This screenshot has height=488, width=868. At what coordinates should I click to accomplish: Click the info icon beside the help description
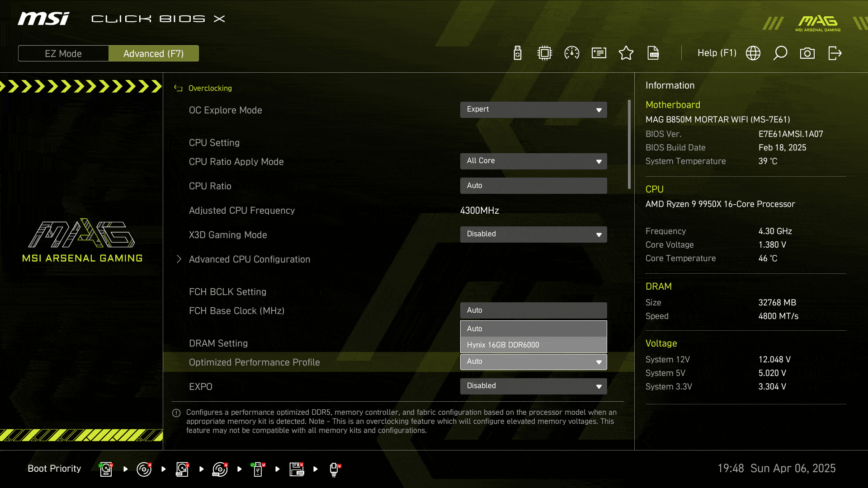tap(176, 413)
